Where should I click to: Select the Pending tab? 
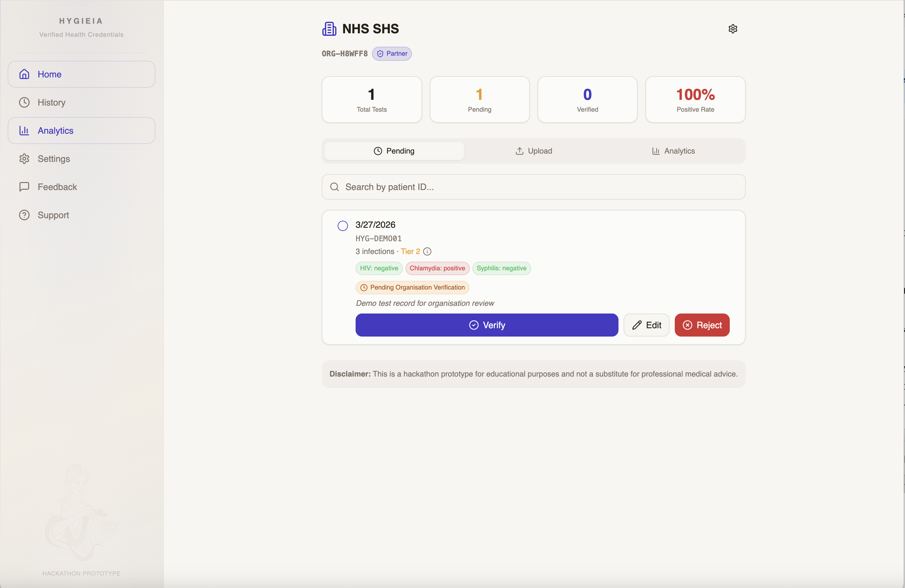tap(394, 151)
